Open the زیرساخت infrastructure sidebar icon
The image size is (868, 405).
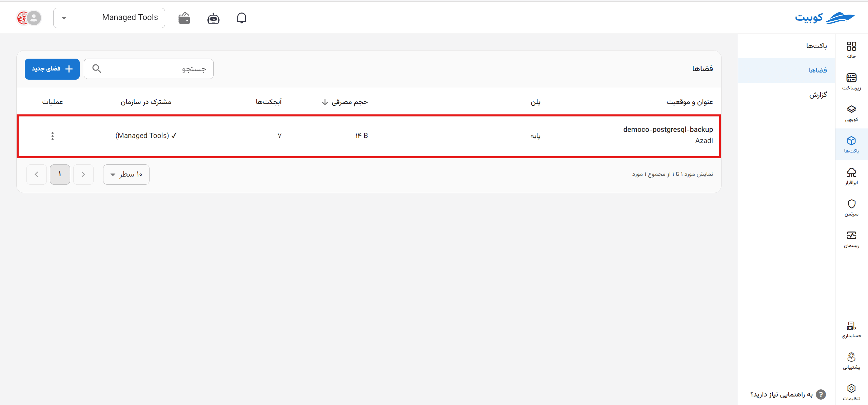point(851,81)
